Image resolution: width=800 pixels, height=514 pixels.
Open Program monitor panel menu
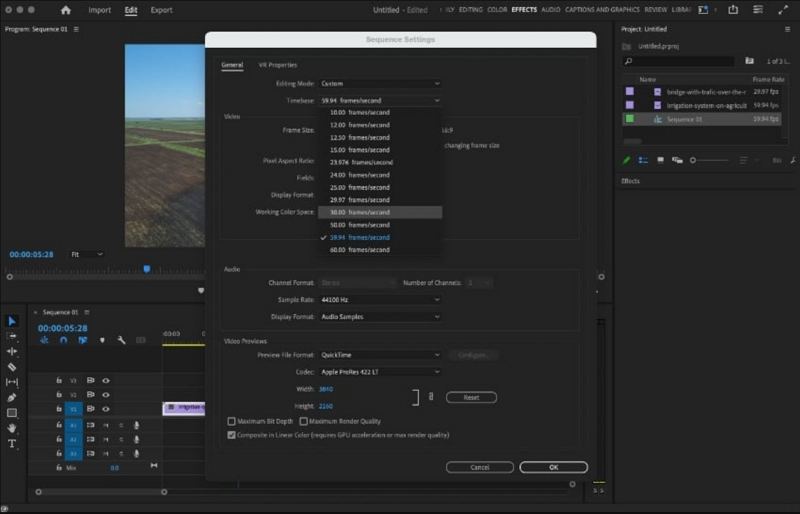[x=76, y=29]
